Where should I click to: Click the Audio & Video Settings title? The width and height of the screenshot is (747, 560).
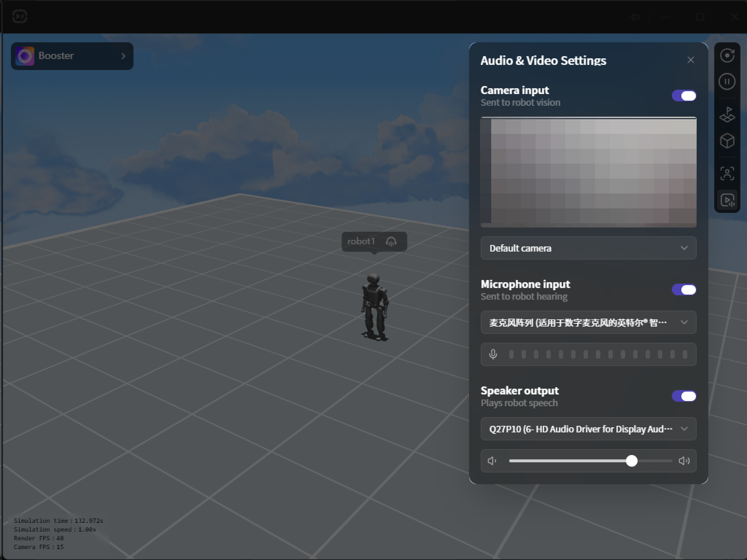pos(543,61)
